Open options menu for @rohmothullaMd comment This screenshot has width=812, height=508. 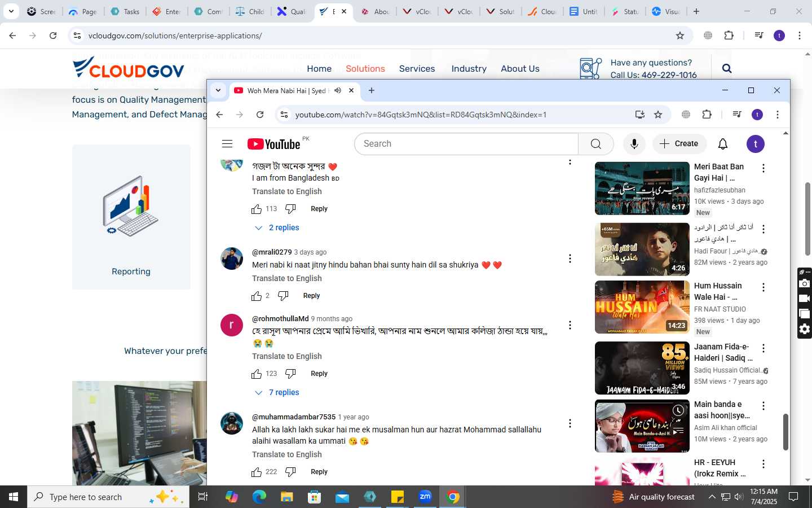coord(570,325)
